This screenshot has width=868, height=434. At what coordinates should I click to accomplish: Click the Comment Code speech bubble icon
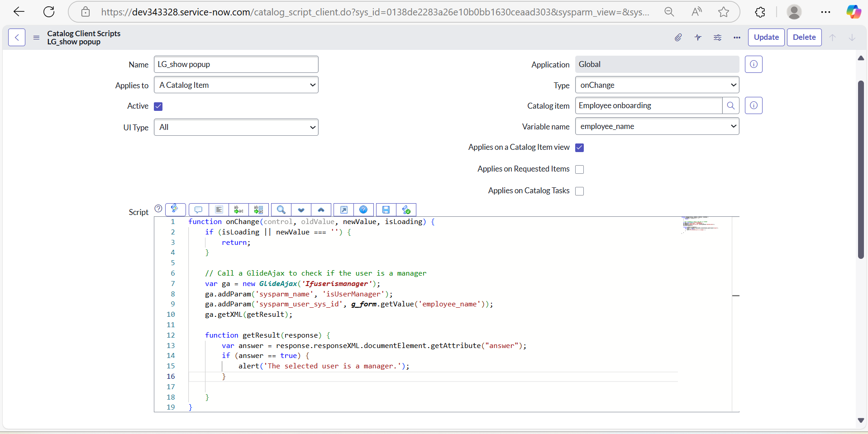(x=198, y=210)
